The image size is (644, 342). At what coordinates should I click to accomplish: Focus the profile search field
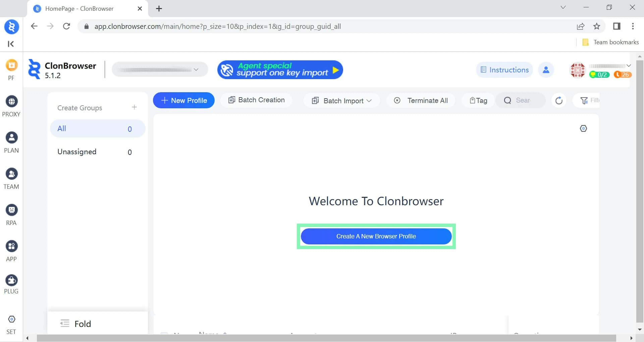click(x=521, y=100)
